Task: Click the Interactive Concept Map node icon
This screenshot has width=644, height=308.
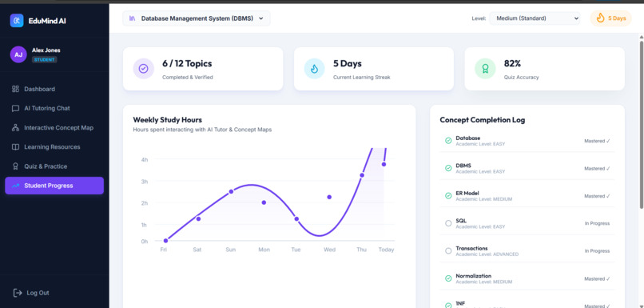Action: pyautogui.click(x=16, y=128)
